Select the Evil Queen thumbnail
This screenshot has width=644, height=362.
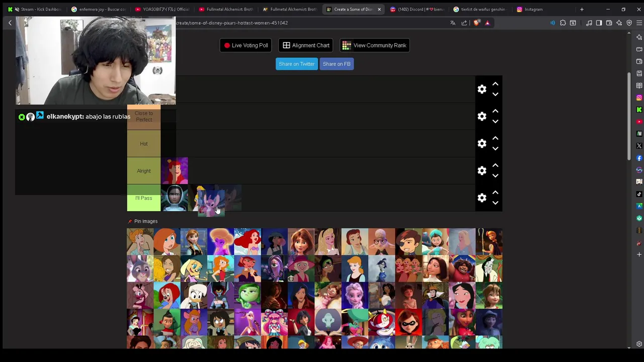point(435,296)
